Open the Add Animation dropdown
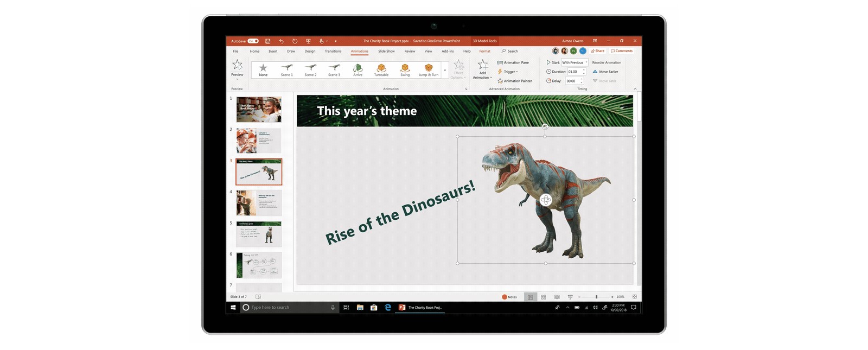Screen dimensions: 868x350 tap(482, 69)
